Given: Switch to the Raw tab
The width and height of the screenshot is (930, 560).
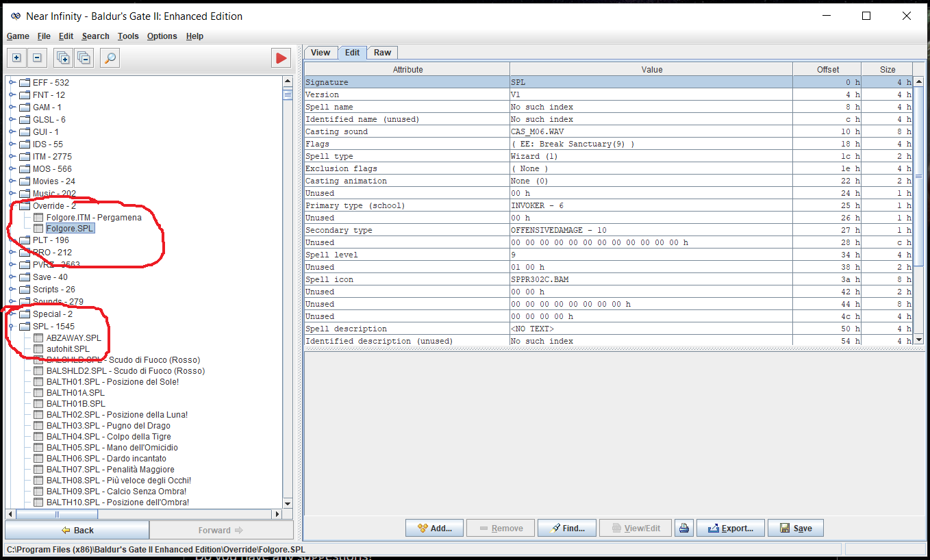Looking at the screenshot, I should coord(382,53).
